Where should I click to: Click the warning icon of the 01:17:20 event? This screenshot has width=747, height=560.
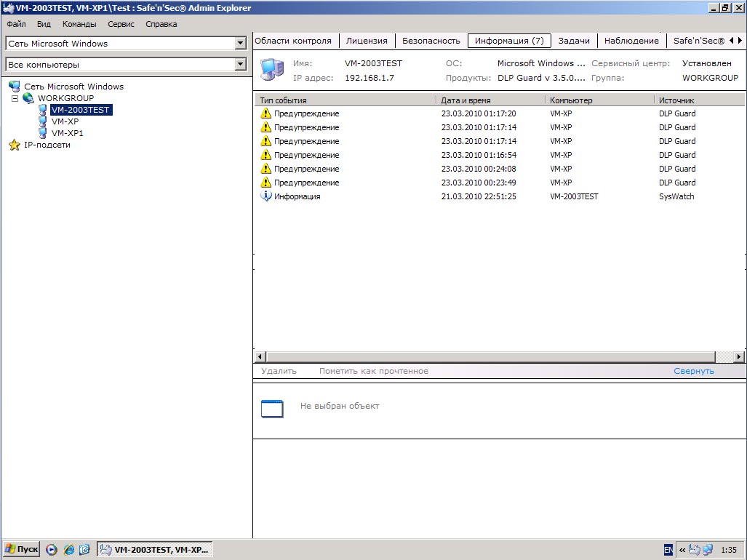click(x=265, y=113)
